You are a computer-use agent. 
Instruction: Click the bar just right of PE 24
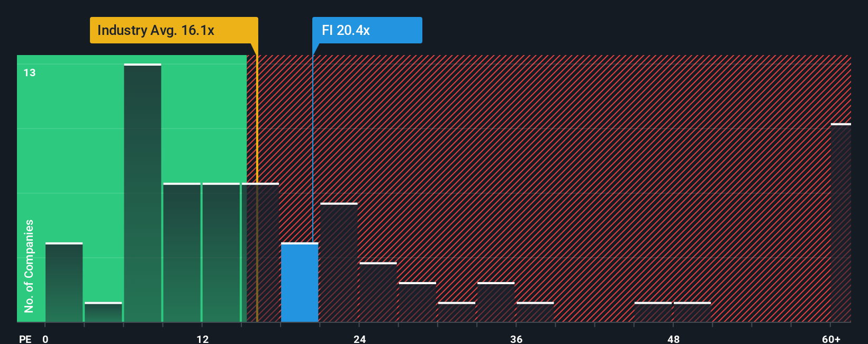378,292
